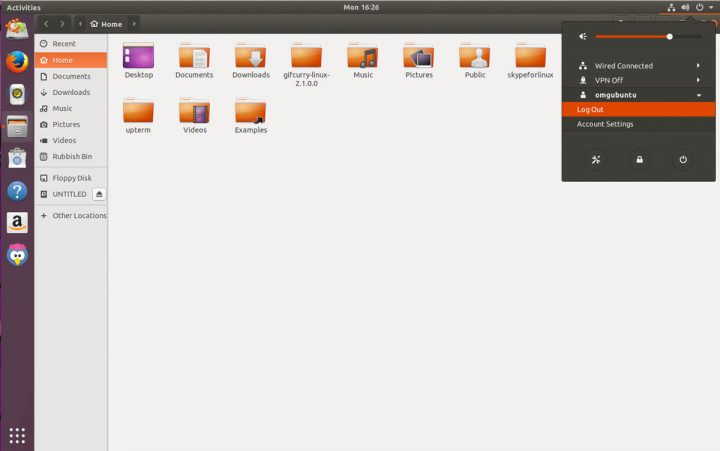720x451 pixels.
Task: Open the gifcurry-linux-2.1.0.0 folder
Action: tap(306, 62)
